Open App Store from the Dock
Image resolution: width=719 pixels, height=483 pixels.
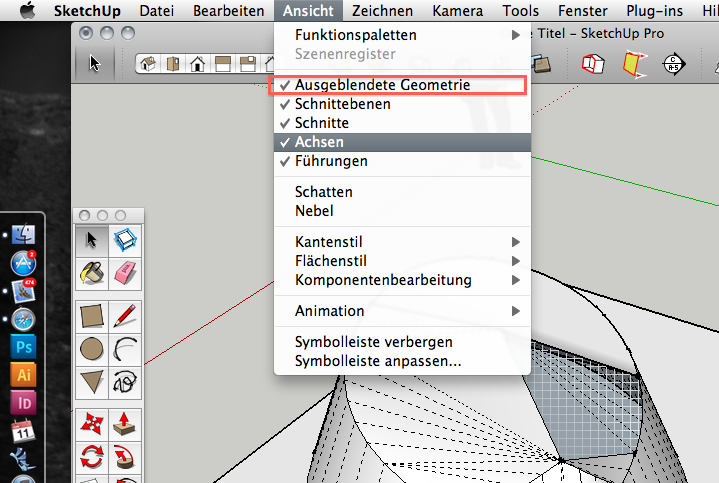[23, 263]
